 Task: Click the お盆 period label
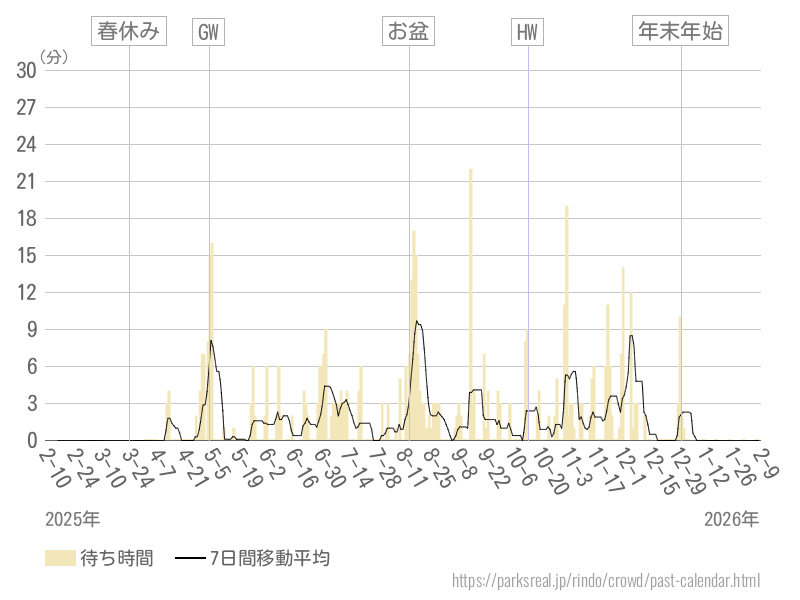coord(408,31)
